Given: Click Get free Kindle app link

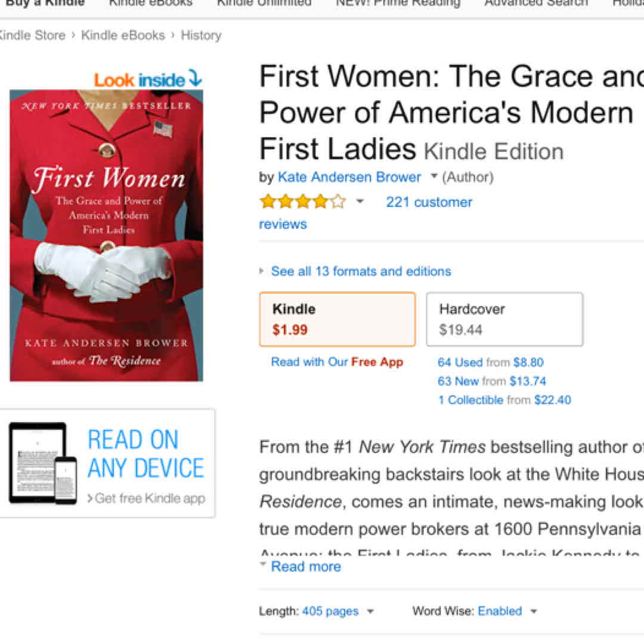Looking at the screenshot, I should coord(149,499).
